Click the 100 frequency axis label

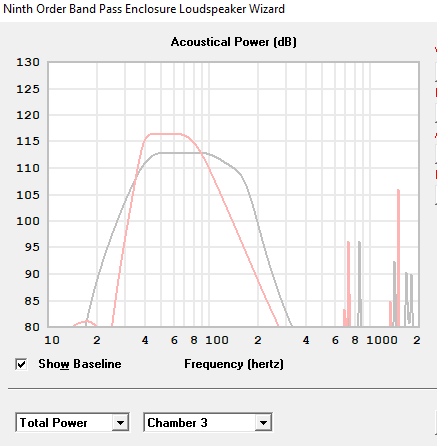(217, 340)
